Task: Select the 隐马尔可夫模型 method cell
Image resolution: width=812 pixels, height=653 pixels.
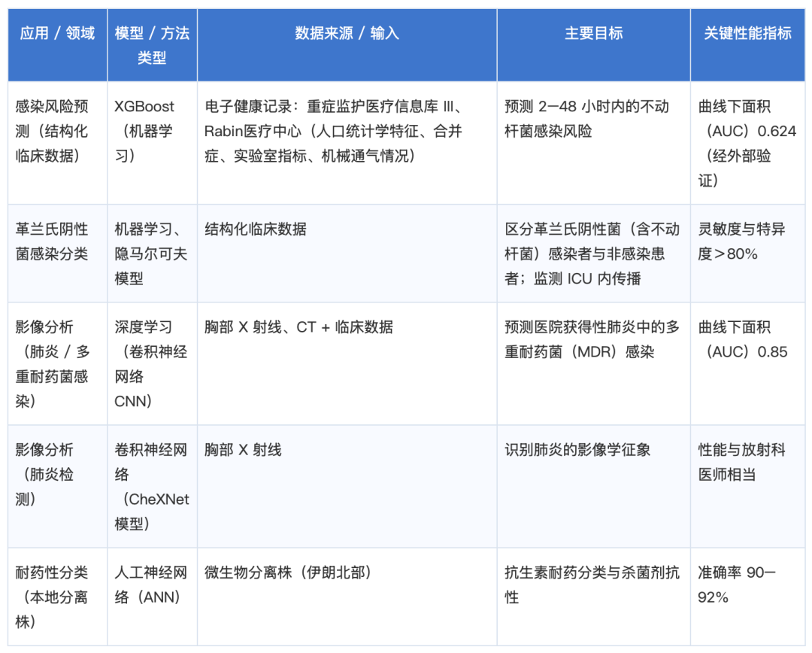Action: [152, 254]
